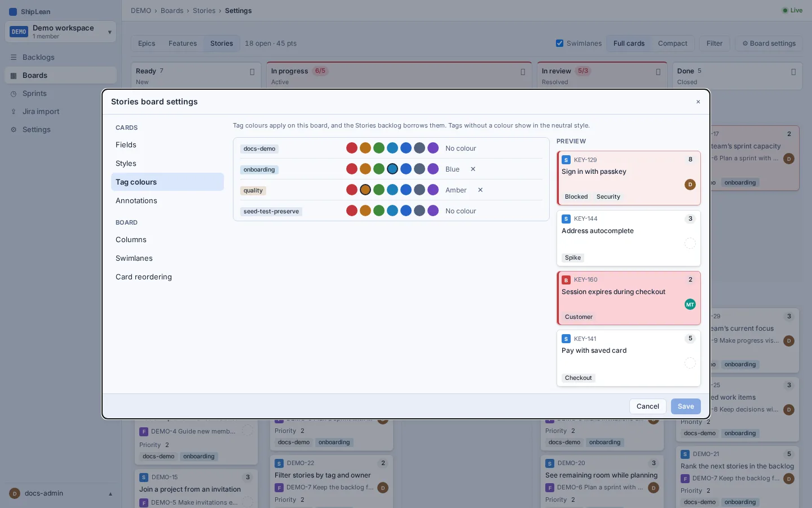This screenshot has width=812, height=508.
Task: Click the story type icon on KEY-129
Action: (566, 160)
